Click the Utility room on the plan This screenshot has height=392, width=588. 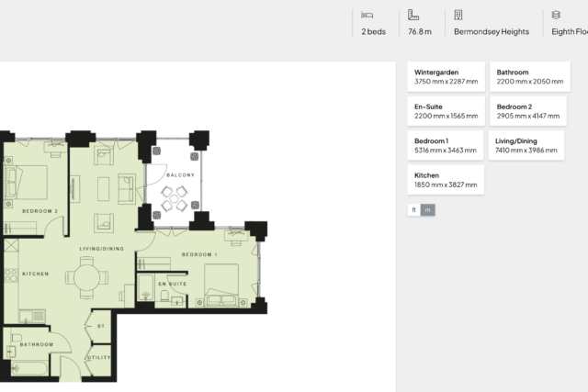click(x=99, y=357)
